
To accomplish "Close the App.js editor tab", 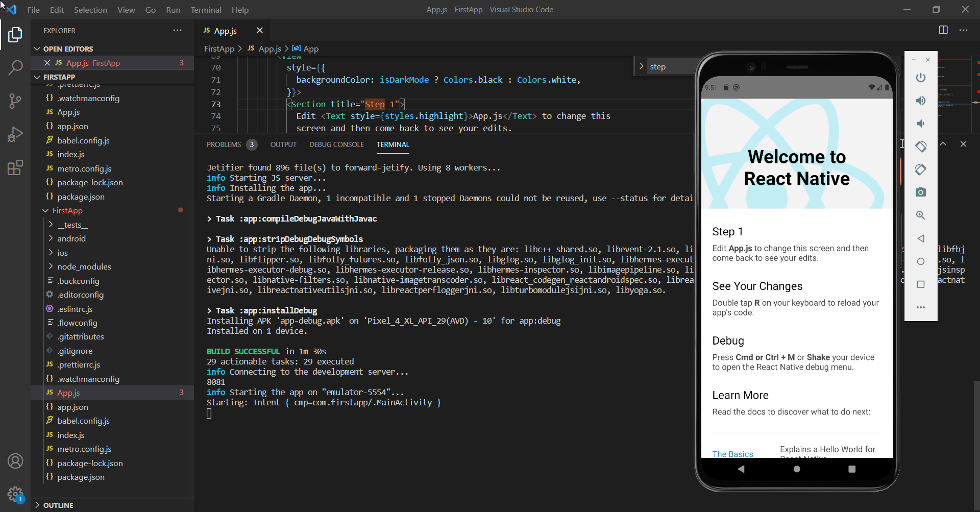I will coord(259,30).
